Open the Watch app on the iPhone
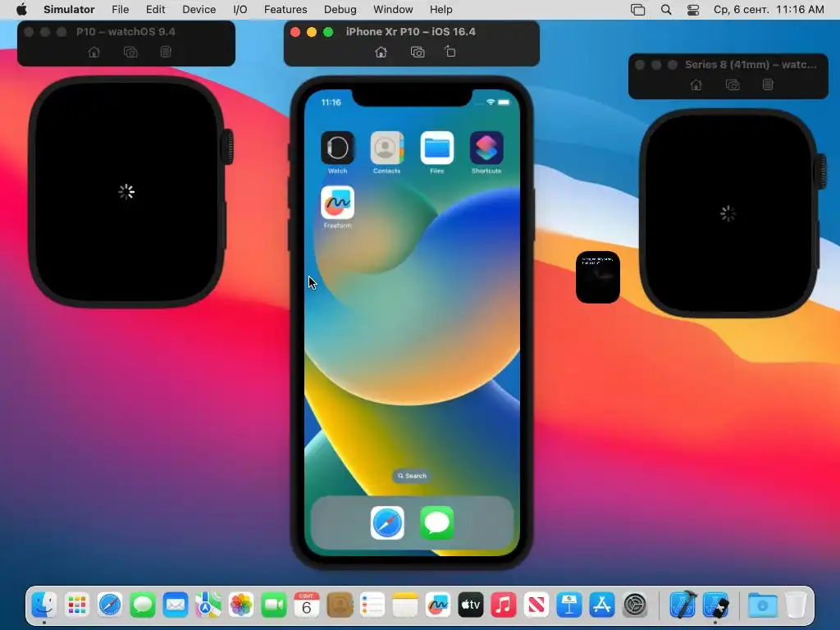 tap(337, 148)
